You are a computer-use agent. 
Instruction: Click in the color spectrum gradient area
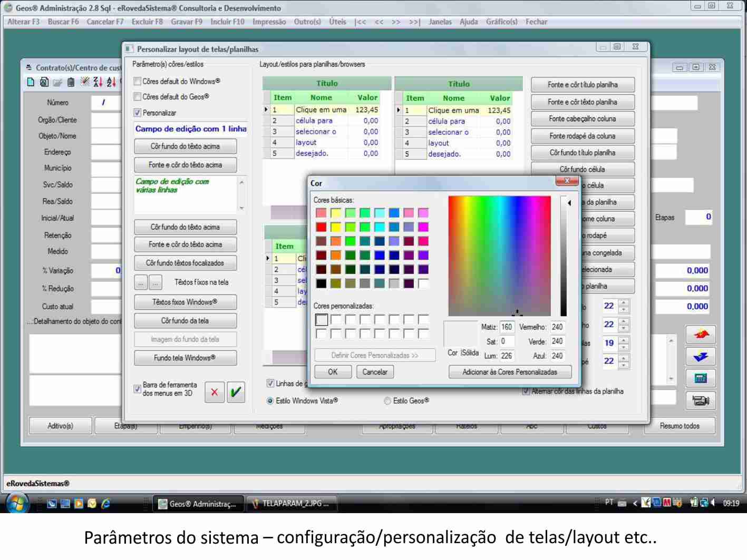499,256
